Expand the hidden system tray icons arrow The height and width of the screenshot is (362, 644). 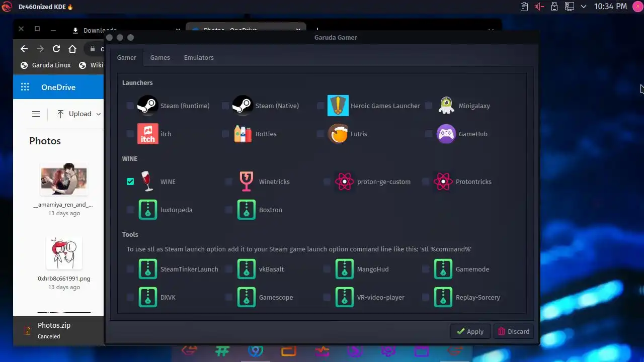click(584, 7)
